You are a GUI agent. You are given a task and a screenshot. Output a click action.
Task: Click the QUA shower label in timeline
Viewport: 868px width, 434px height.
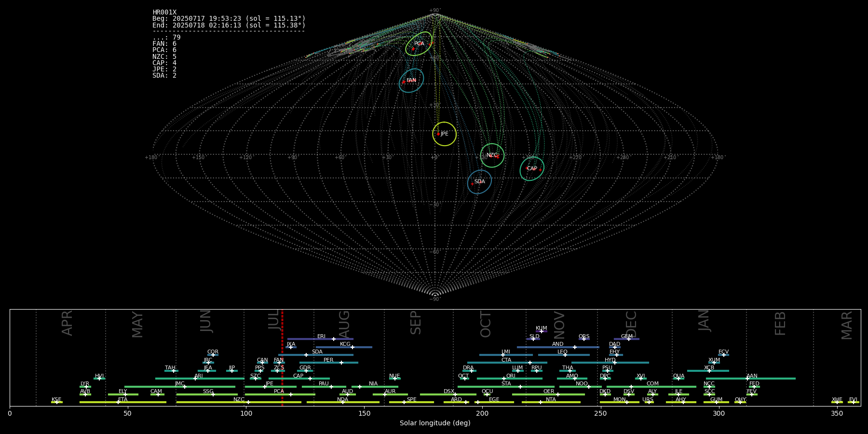[678, 376]
